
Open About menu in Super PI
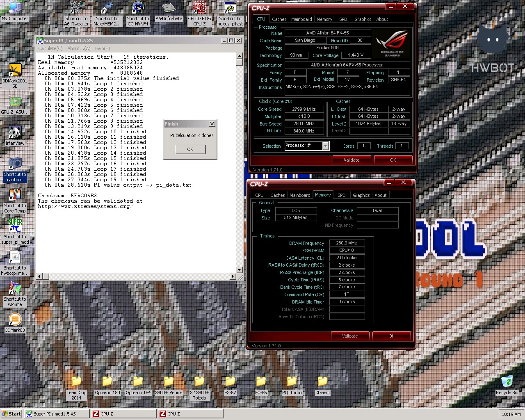tap(79, 48)
